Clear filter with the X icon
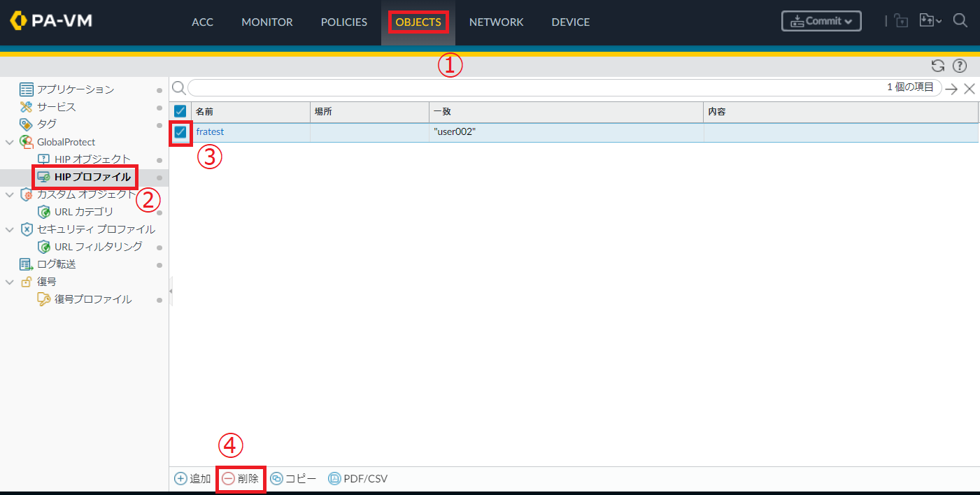The width and height of the screenshot is (980, 495). tap(970, 89)
